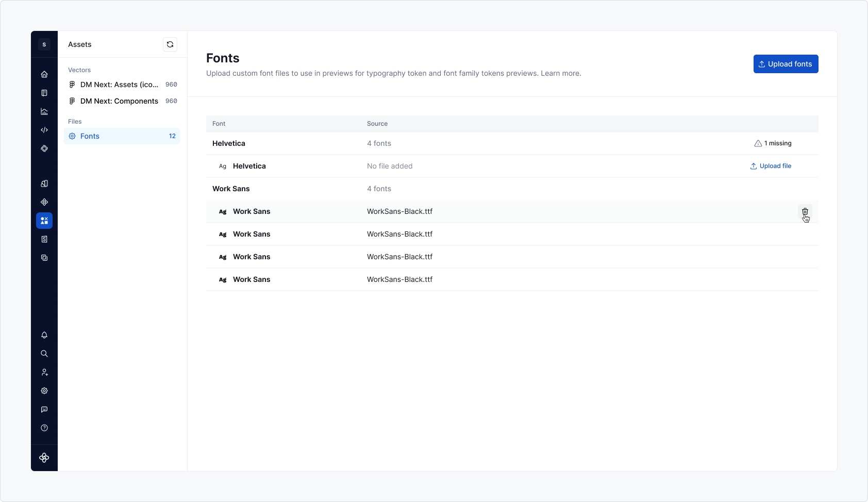Screen dimensions: 868x502
Task: Click the '1 missing' status text
Action: (x=778, y=143)
